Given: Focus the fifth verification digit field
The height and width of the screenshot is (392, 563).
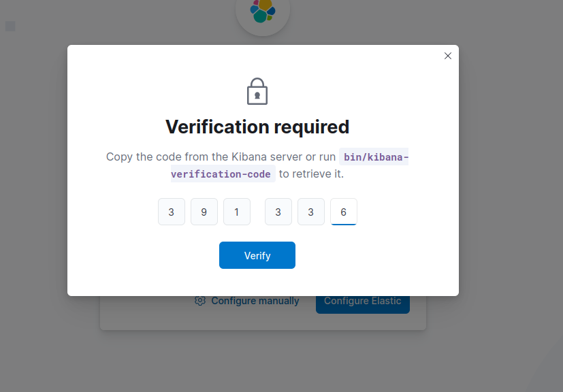Looking at the screenshot, I should pos(311,212).
